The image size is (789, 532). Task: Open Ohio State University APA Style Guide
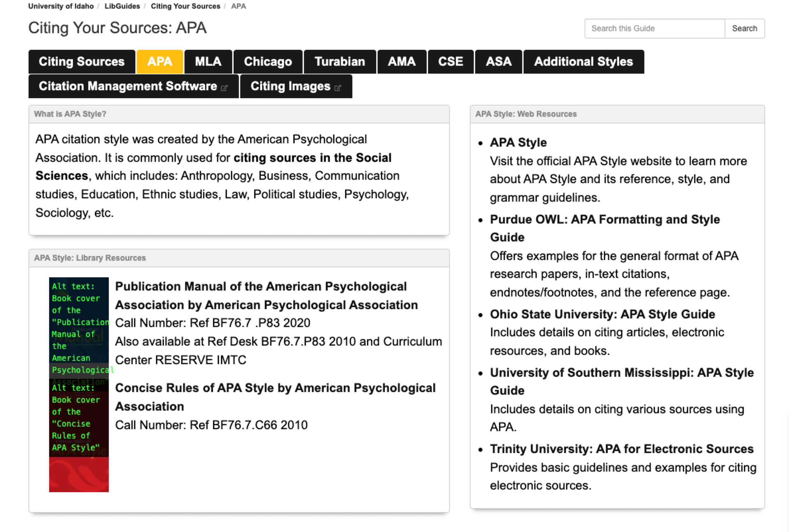[x=602, y=314]
